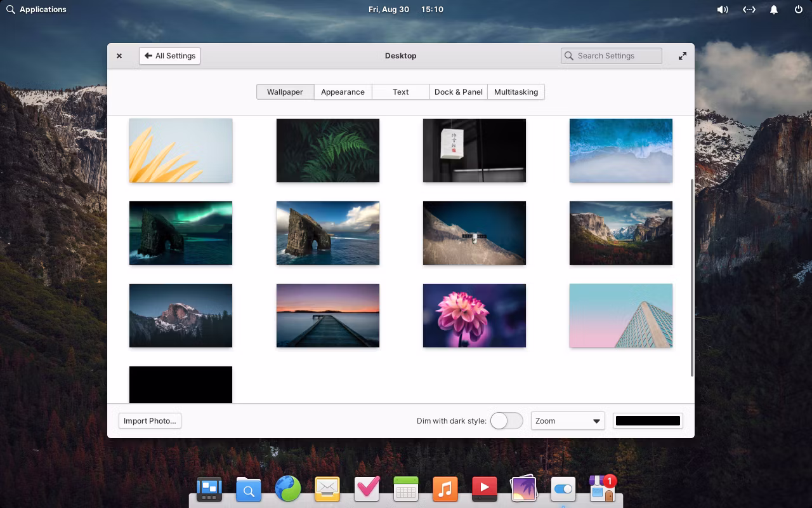The height and width of the screenshot is (508, 812).
Task: Open the Multitasking View dock icon
Action: click(x=209, y=489)
